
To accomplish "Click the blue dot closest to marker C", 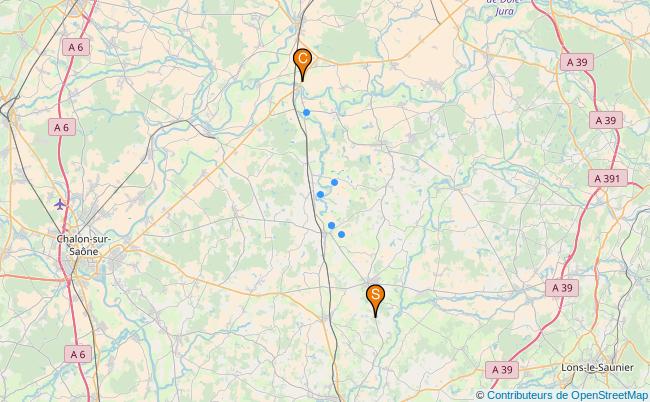I will click(x=306, y=112).
